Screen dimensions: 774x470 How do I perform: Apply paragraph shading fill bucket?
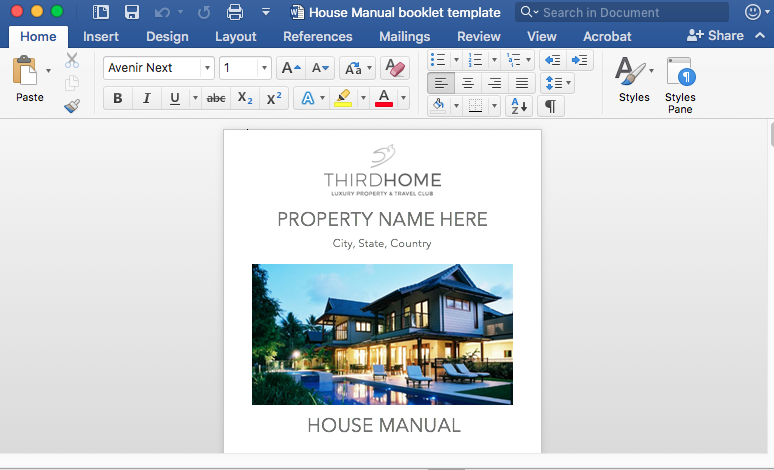point(438,106)
